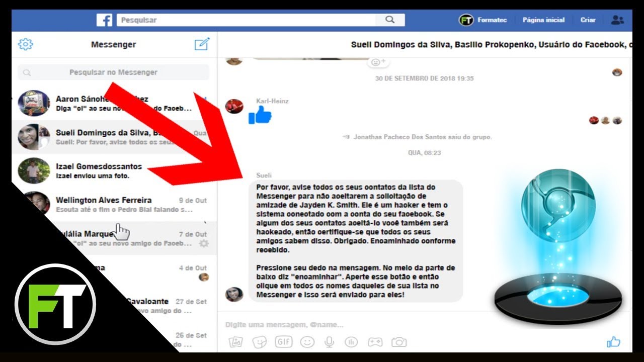The image size is (644, 362).
Task: Click the thumbs-up sent by Karl-Heinz
Action: point(260,116)
